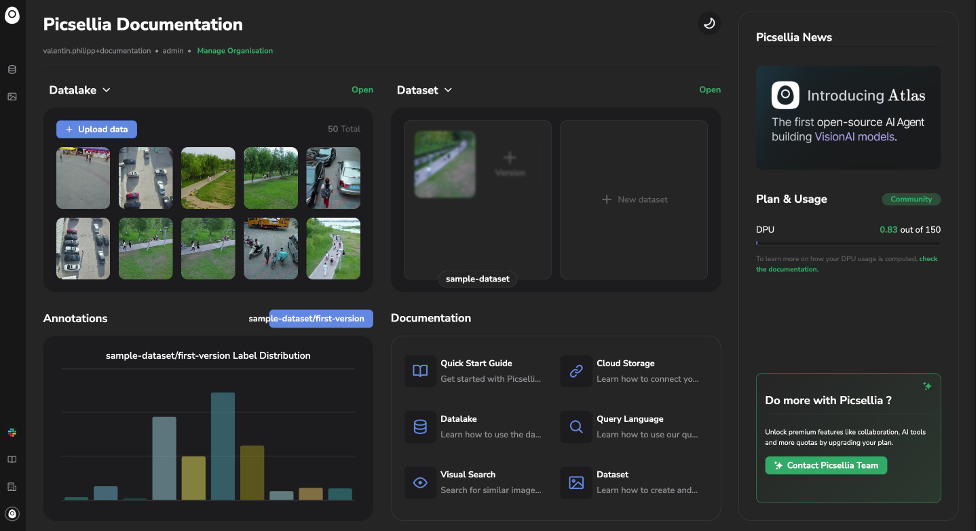The height and width of the screenshot is (531, 980).
Task: Open the Dataset via its Open link
Action: point(710,90)
